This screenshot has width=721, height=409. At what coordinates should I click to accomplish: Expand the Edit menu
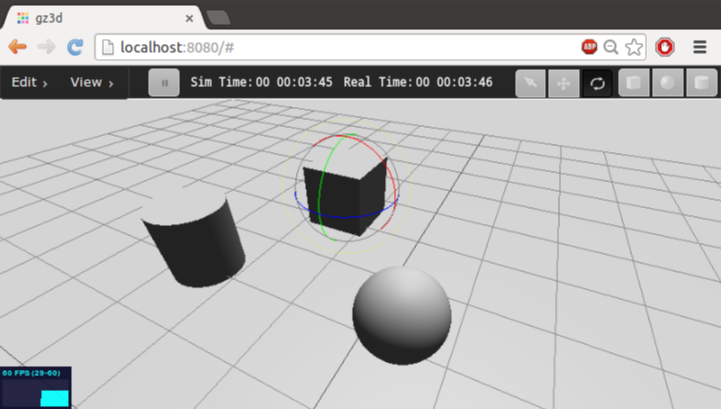[30, 83]
